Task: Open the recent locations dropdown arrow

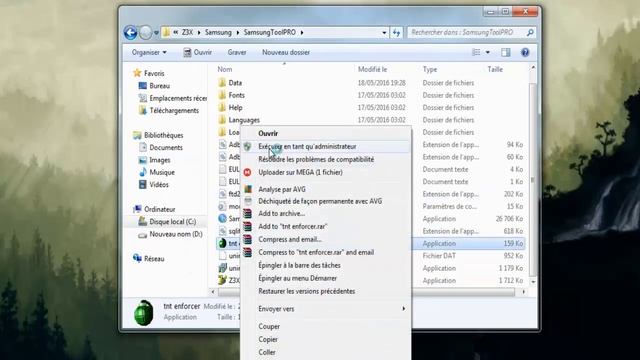Action: click(156, 33)
